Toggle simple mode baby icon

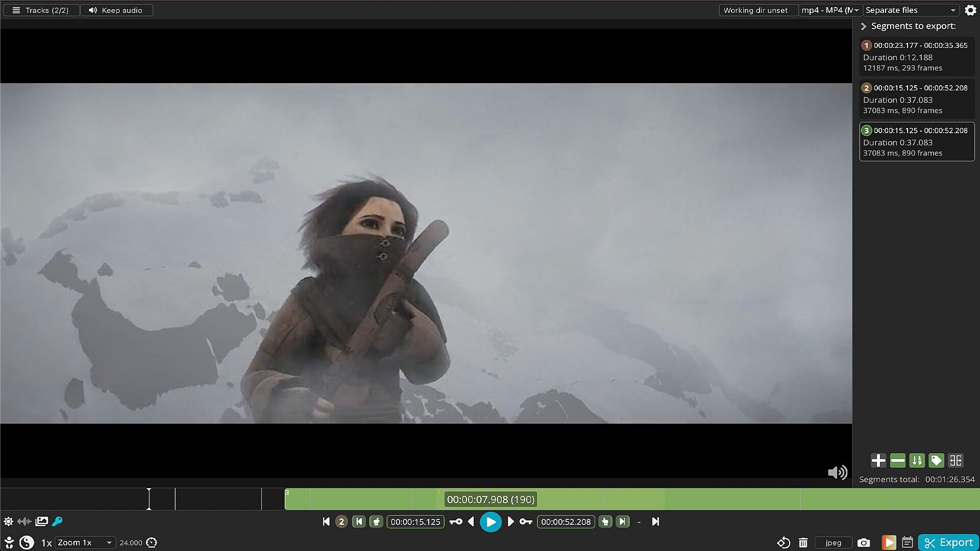(x=9, y=542)
